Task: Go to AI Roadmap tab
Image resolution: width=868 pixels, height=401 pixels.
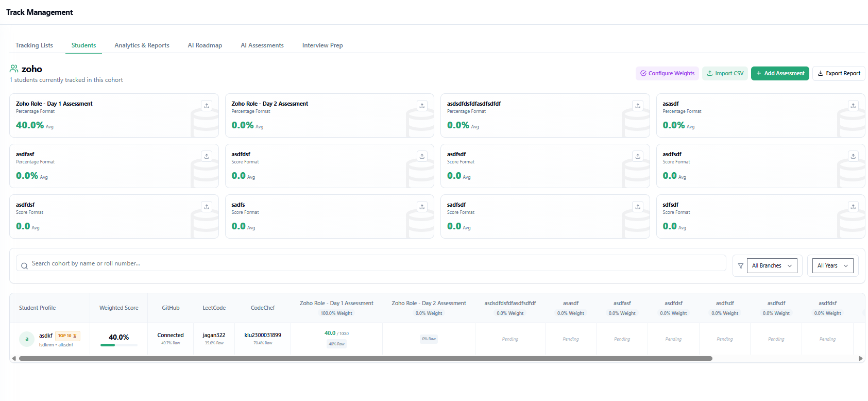Action: (x=205, y=45)
